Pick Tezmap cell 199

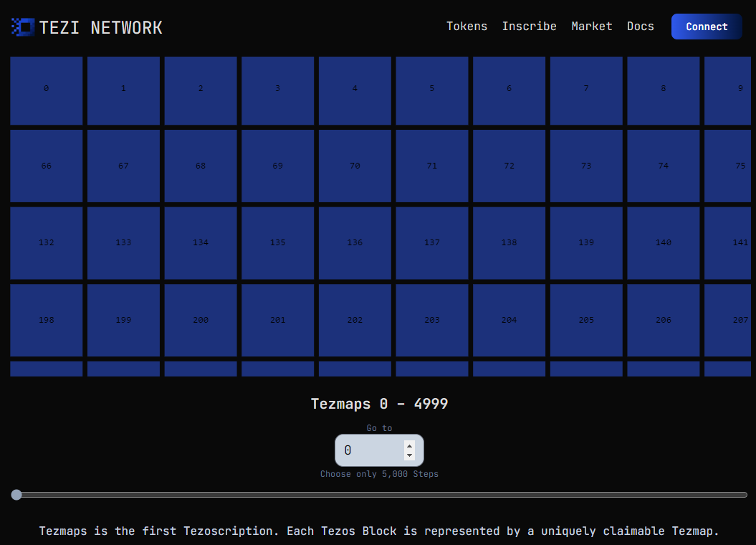click(123, 321)
